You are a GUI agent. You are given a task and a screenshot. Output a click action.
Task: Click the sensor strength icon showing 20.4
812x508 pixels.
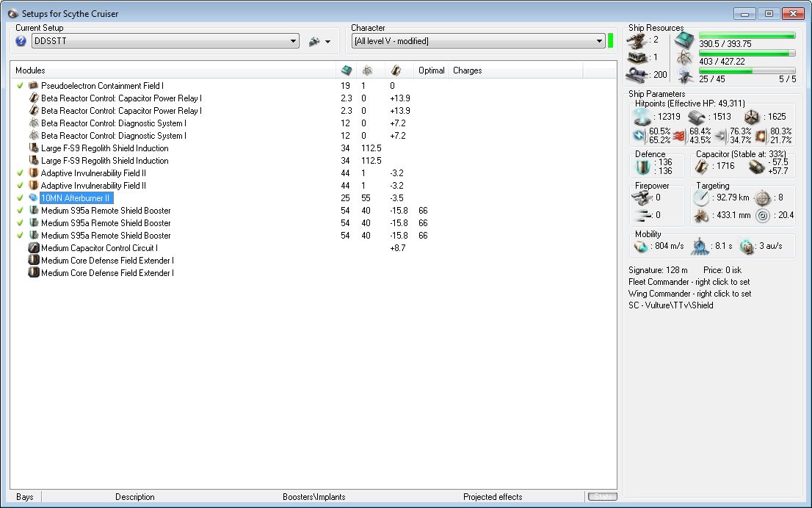(x=763, y=215)
